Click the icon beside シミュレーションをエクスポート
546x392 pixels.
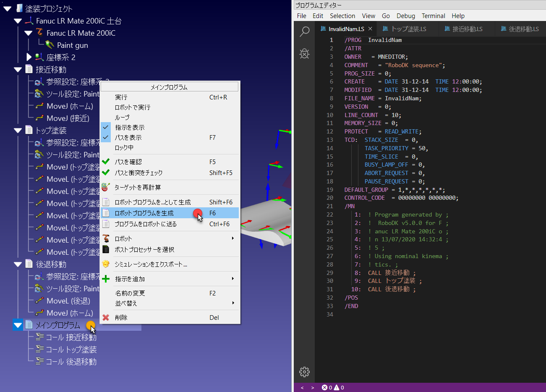click(106, 264)
